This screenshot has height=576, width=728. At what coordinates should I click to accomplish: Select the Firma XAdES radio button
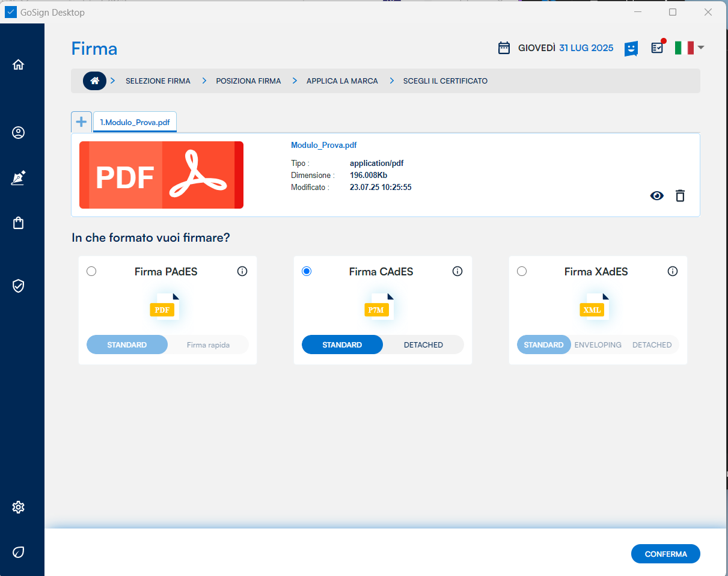click(522, 271)
